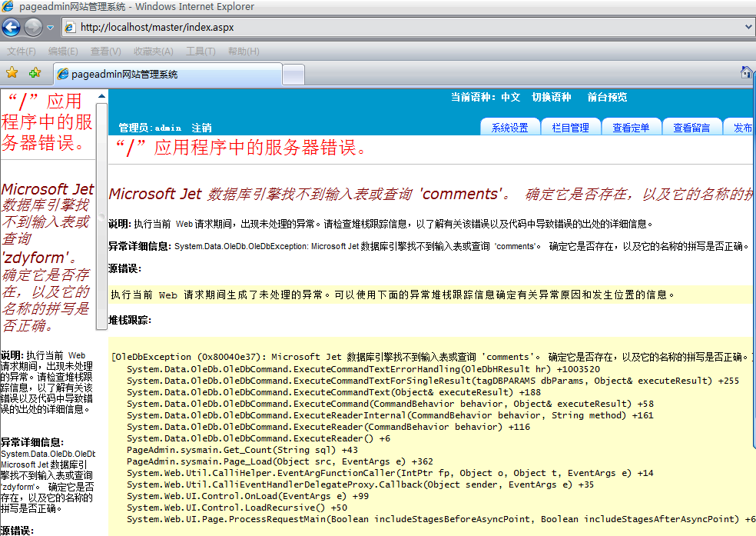Expand the address bar URL history dropdown

(749, 27)
